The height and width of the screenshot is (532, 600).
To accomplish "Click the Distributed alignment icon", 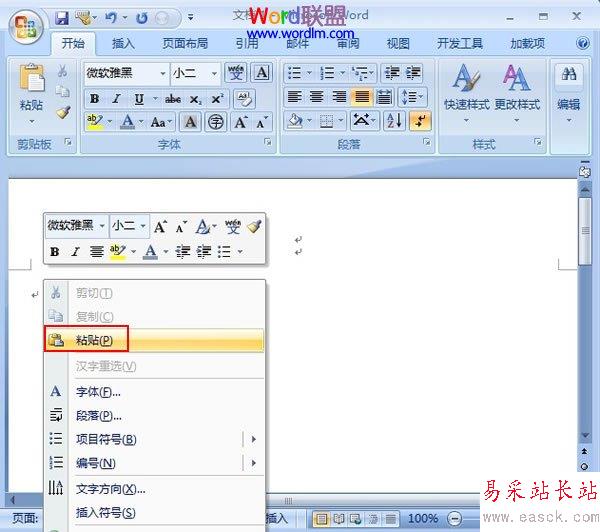I will coord(384,97).
